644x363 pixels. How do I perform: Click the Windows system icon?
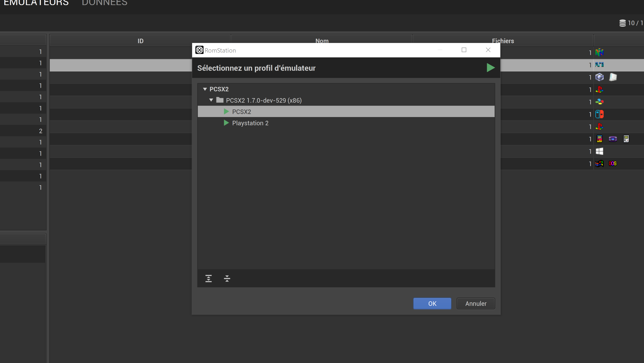coord(599,151)
